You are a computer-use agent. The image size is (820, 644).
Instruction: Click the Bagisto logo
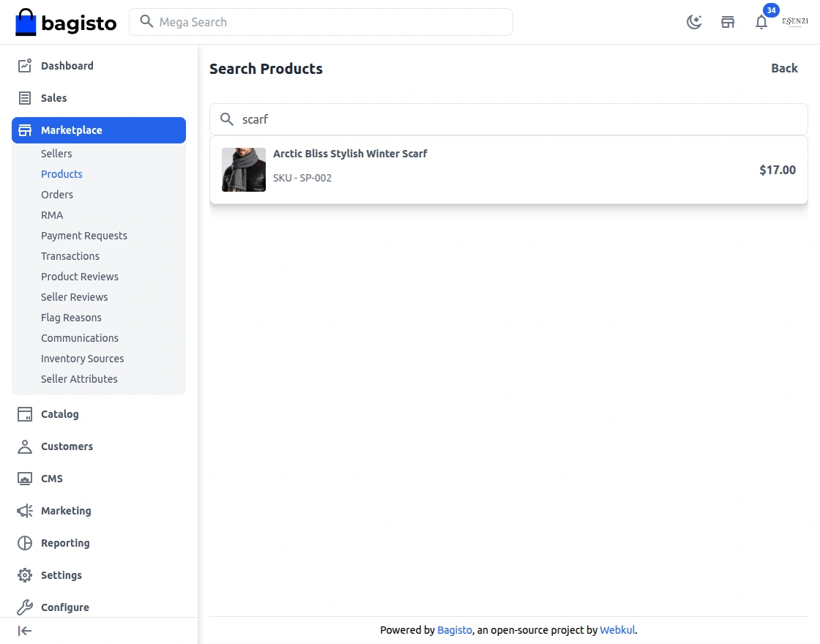[x=66, y=23]
